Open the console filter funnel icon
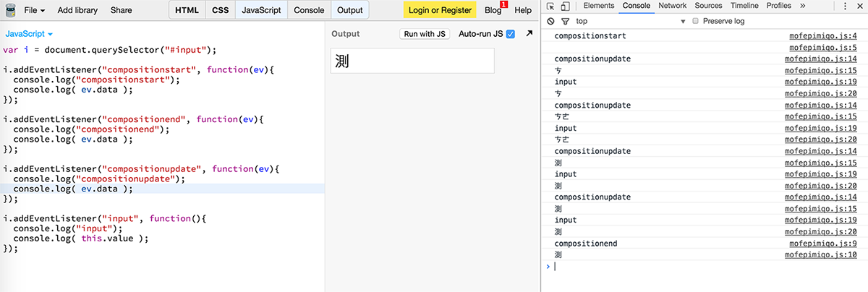868x292 pixels. [x=565, y=22]
